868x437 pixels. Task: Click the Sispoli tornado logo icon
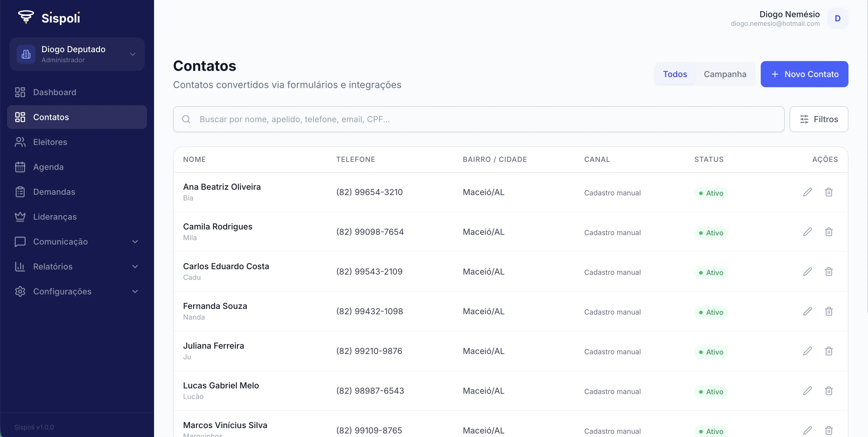pyautogui.click(x=26, y=17)
